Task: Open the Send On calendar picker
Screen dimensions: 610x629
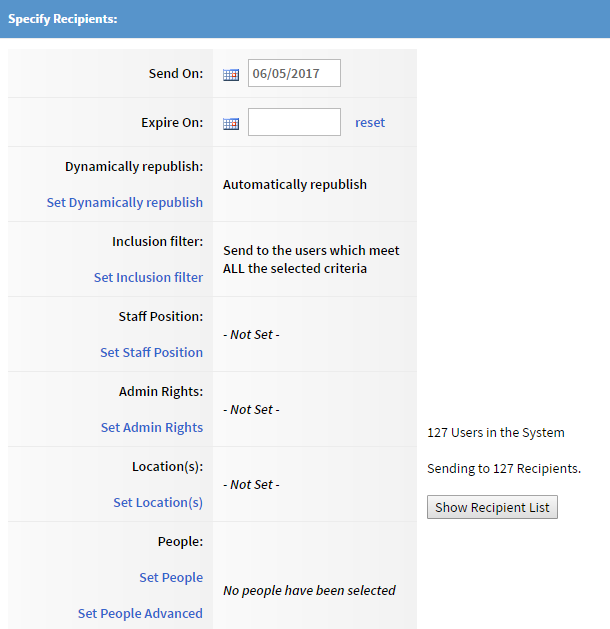Action: click(x=231, y=74)
